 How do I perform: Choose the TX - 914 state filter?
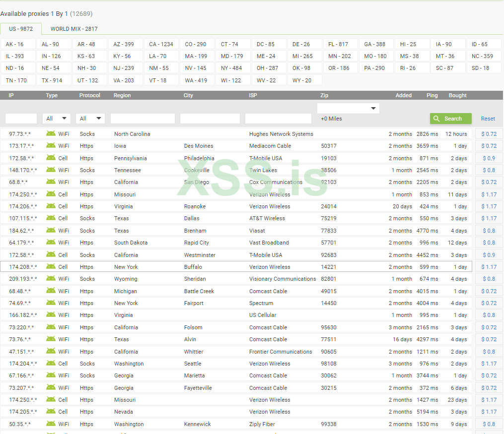(x=52, y=80)
